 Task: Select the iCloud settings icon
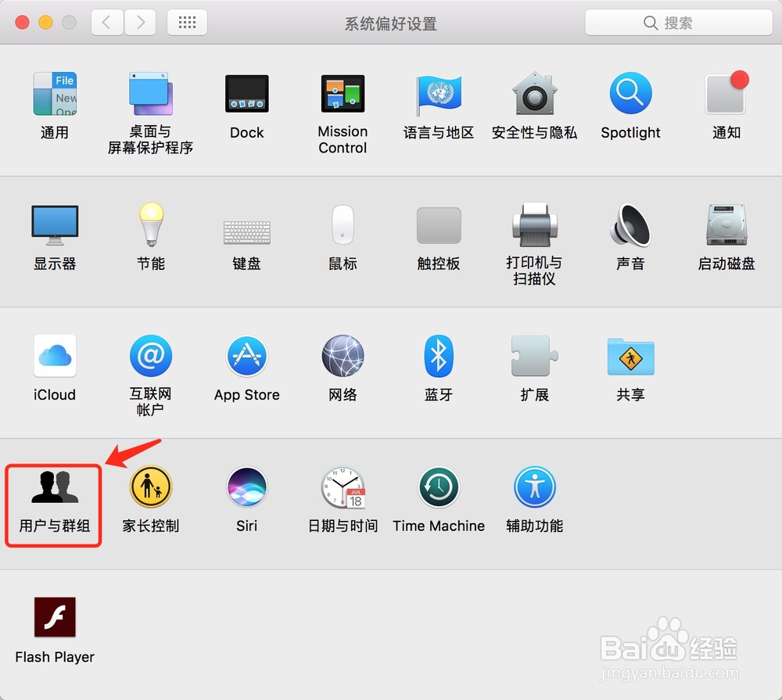pyautogui.click(x=54, y=356)
